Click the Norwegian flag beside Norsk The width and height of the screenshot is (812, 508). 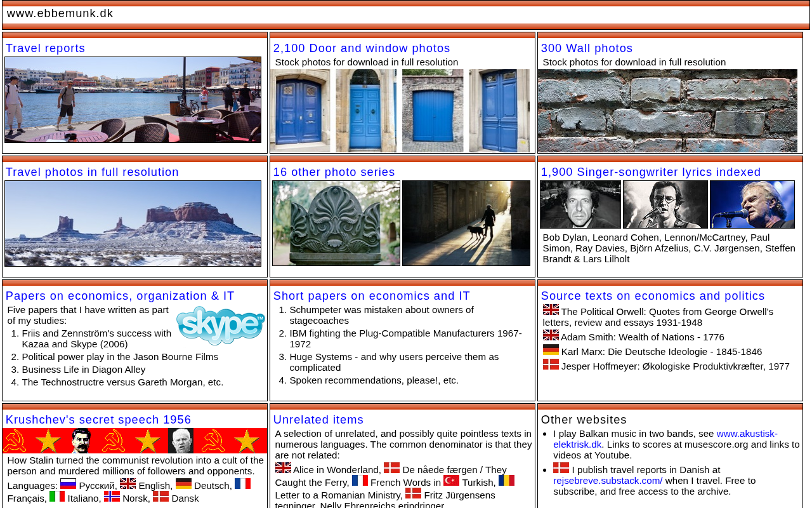pyautogui.click(x=112, y=497)
